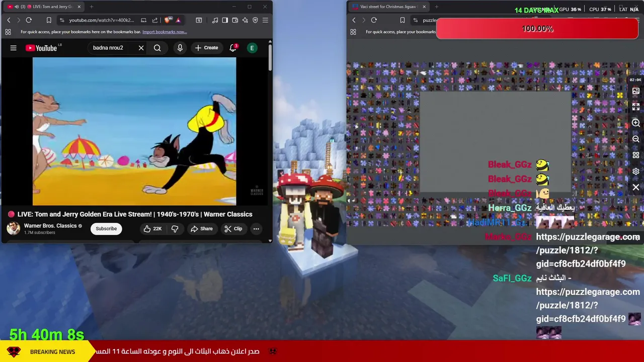Subscribe to Warner Bros. Classics
This screenshot has width=644, height=362.
click(106, 229)
